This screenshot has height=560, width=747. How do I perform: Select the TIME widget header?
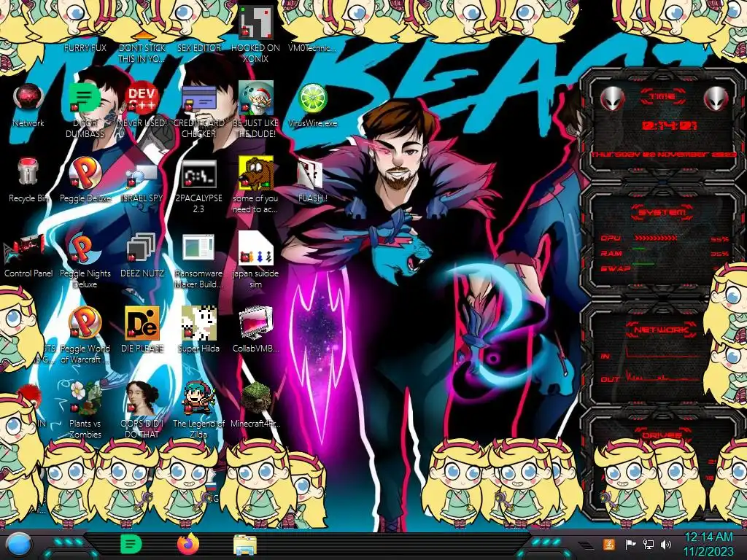point(662,97)
